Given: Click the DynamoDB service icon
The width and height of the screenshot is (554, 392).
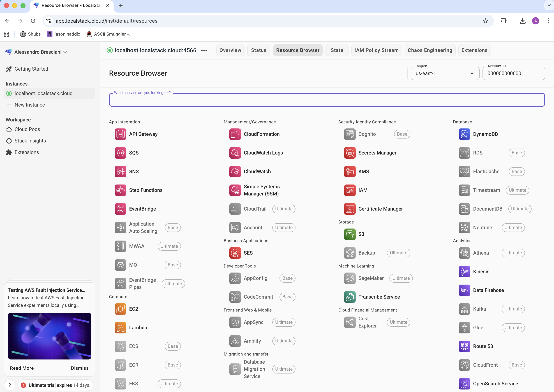Looking at the screenshot, I should (x=464, y=134).
